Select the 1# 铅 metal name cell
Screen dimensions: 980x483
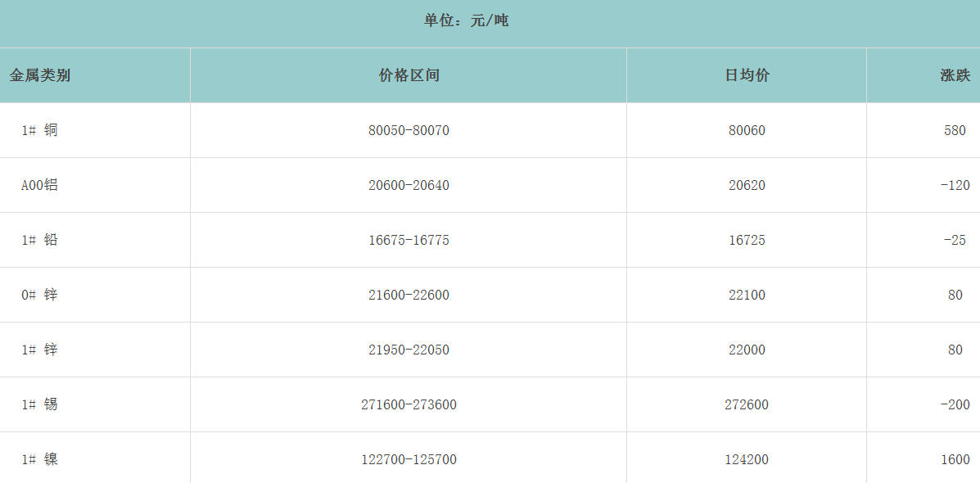[39, 240]
